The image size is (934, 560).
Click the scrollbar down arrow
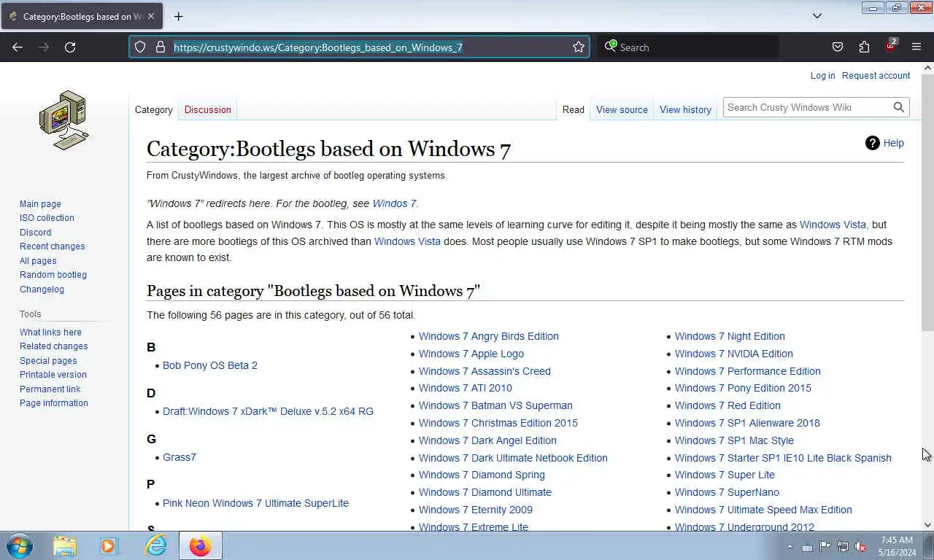(x=927, y=524)
